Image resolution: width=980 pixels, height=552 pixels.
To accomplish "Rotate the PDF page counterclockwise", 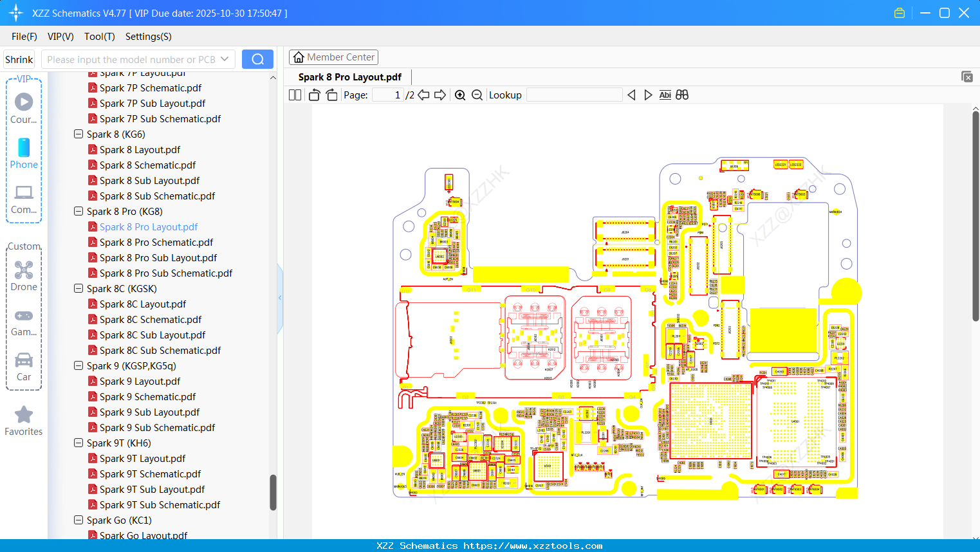I will click(x=313, y=95).
